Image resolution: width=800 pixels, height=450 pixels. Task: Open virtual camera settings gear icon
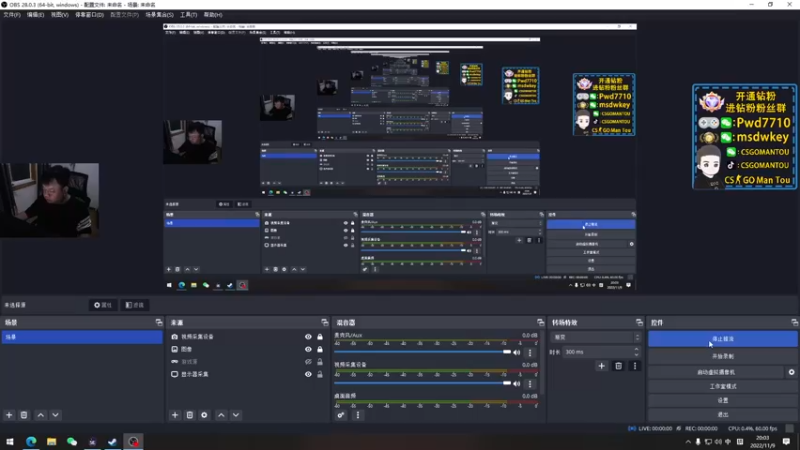click(x=791, y=372)
